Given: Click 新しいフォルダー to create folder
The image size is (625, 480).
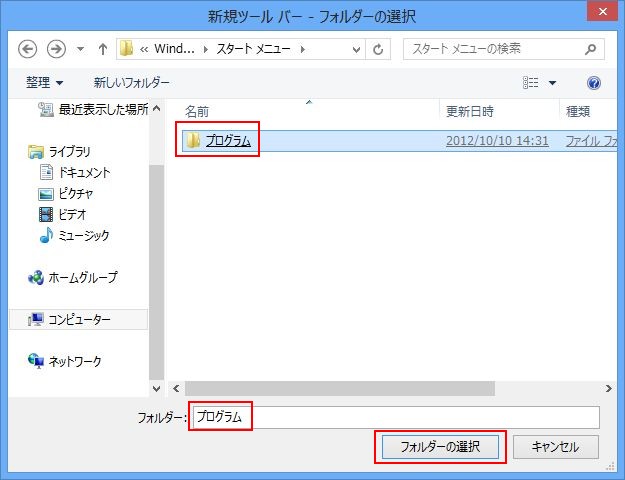Looking at the screenshot, I should click(131, 83).
